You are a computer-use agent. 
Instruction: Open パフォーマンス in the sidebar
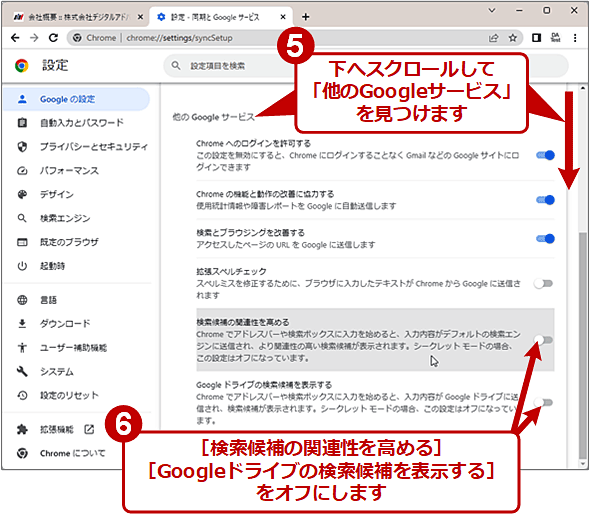(76, 170)
